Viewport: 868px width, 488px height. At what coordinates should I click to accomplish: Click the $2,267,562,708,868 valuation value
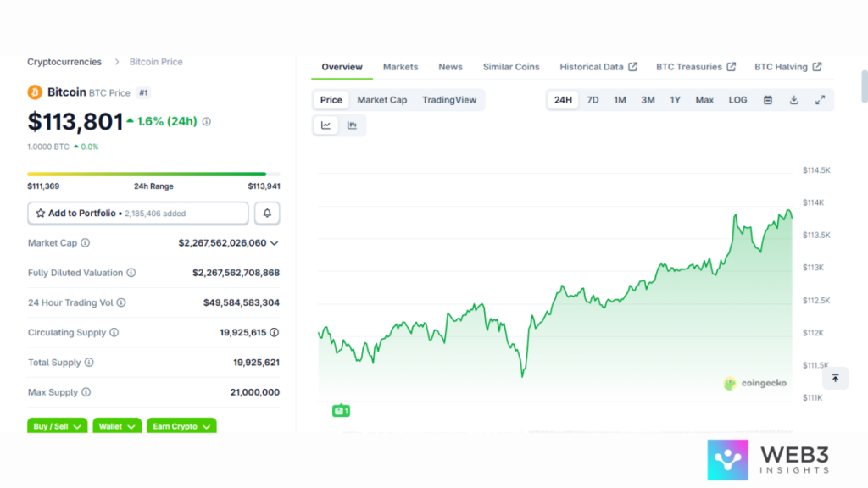236,273
